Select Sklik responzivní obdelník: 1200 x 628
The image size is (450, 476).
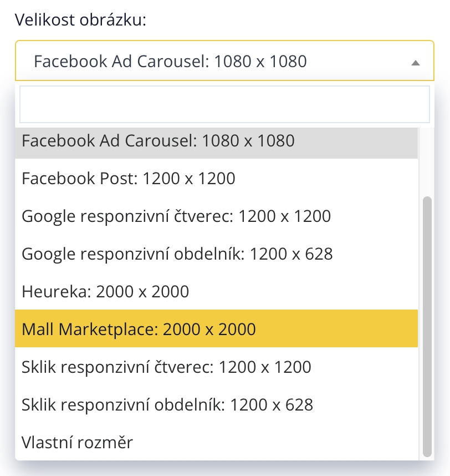167,404
